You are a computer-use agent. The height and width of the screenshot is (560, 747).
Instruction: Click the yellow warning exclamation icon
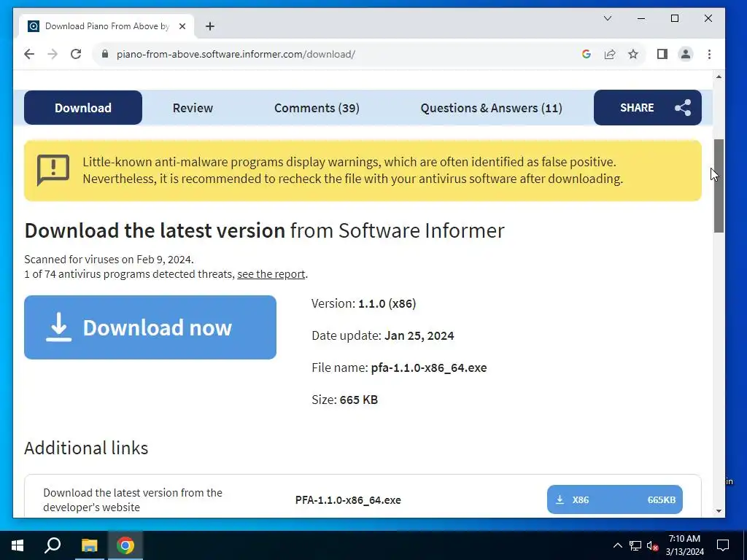[53, 170]
